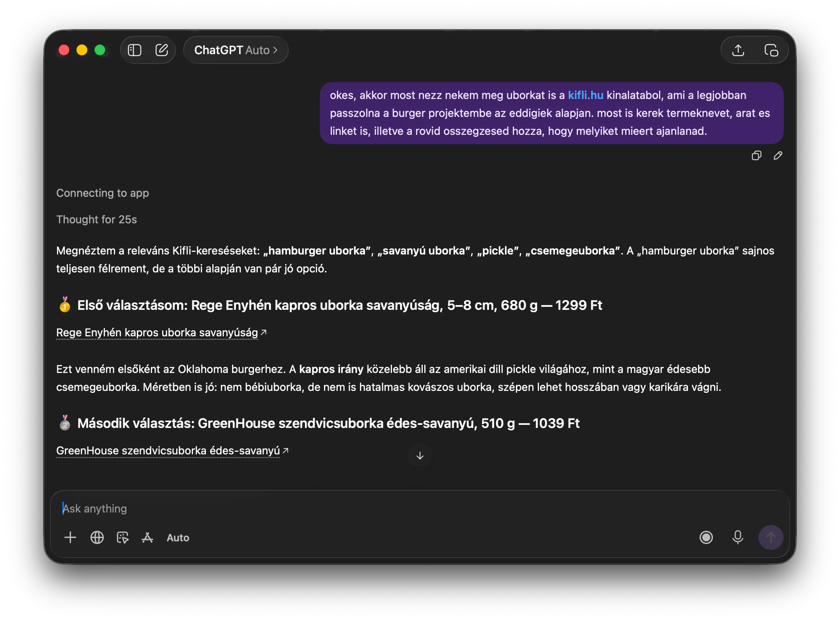This screenshot has width=840, height=622.
Task: Open GreenHouse szendvicsuborka édes-savanyú link
Action: pyautogui.click(x=172, y=451)
